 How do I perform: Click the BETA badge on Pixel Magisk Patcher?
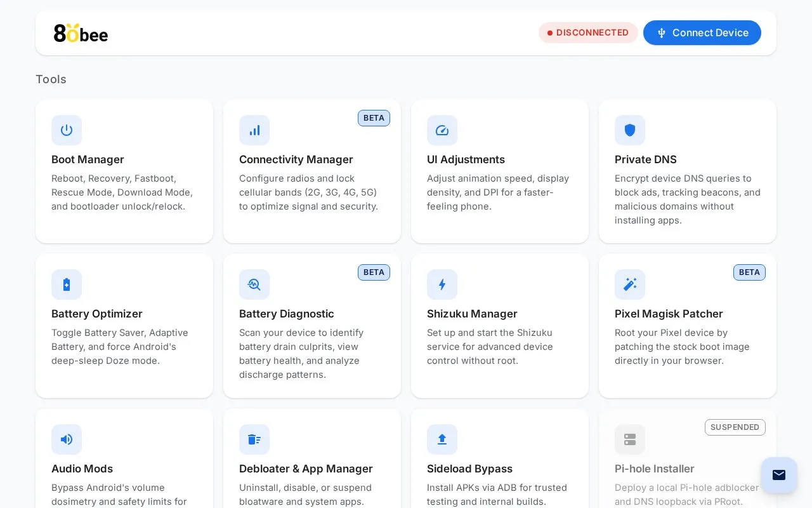[x=749, y=272]
